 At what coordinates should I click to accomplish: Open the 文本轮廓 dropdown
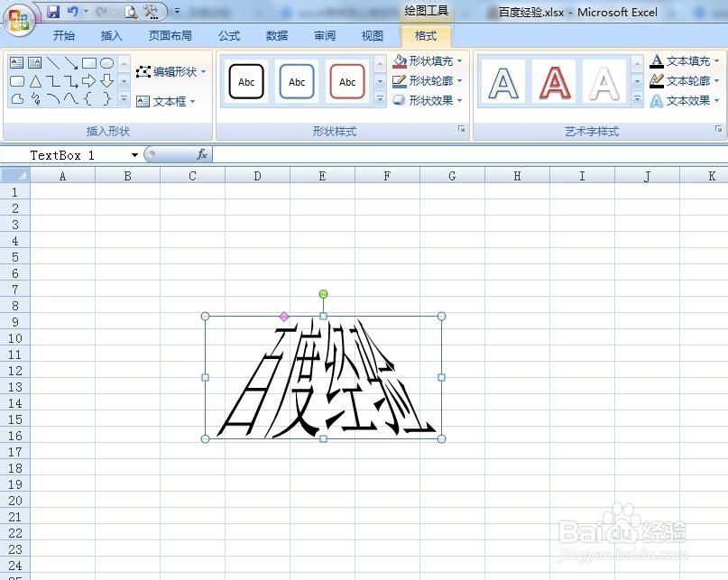point(685,81)
